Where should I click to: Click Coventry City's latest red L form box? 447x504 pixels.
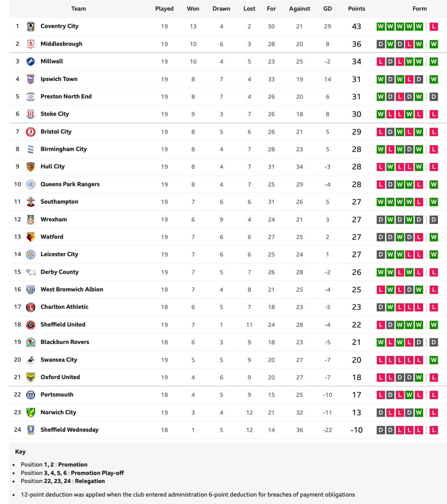click(x=434, y=26)
